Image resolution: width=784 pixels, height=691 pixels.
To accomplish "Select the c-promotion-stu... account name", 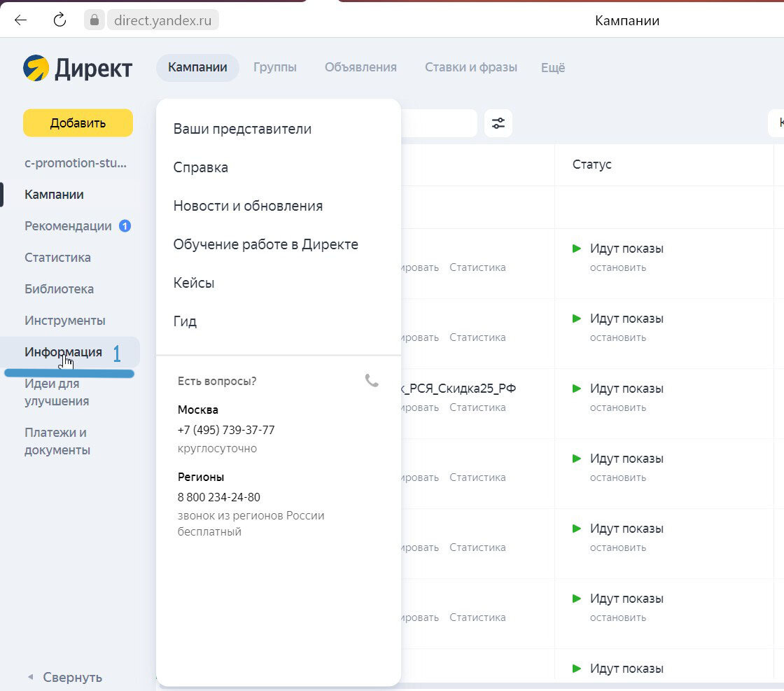I will click(x=76, y=163).
